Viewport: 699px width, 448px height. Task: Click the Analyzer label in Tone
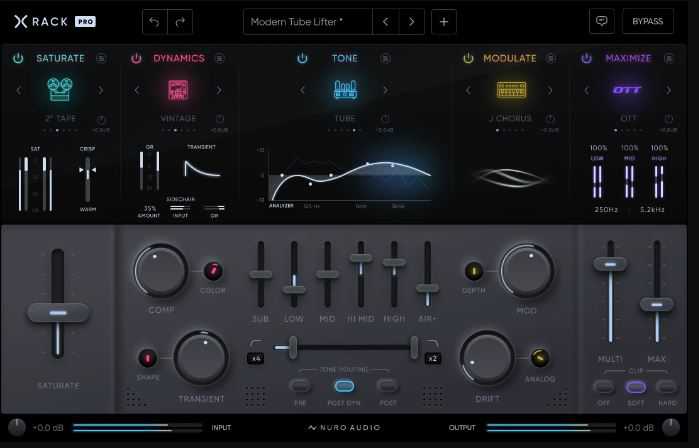(x=281, y=206)
